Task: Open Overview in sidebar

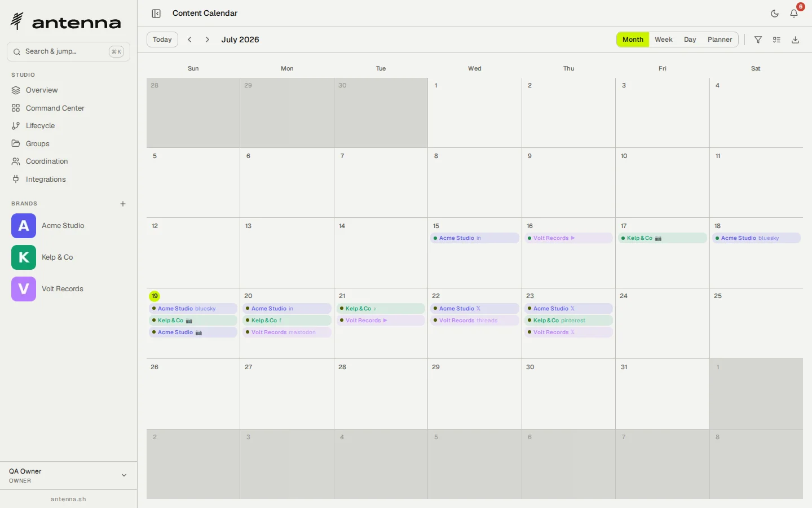Action: tap(69, 90)
